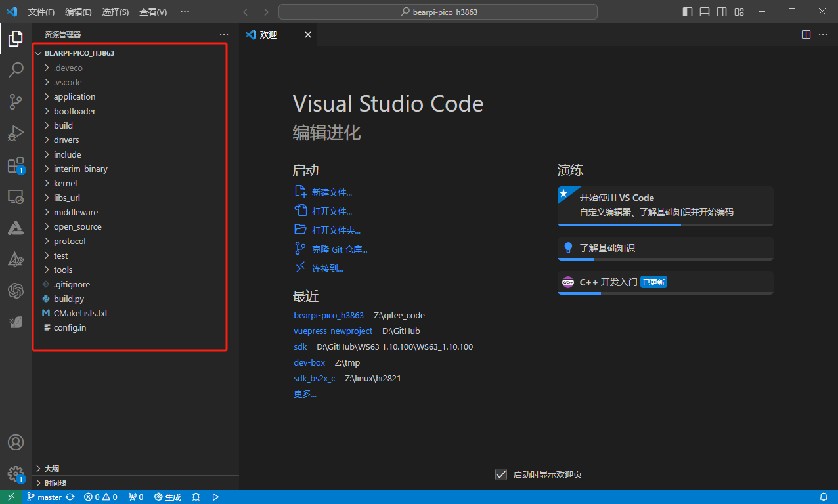Expand the open_source folder

coord(135,226)
